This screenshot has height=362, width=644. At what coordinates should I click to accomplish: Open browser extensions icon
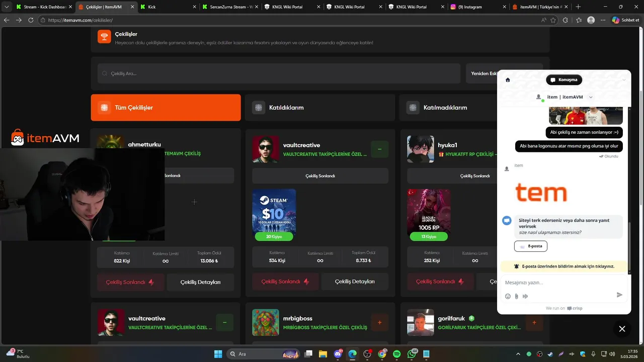(x=566, y=20)
